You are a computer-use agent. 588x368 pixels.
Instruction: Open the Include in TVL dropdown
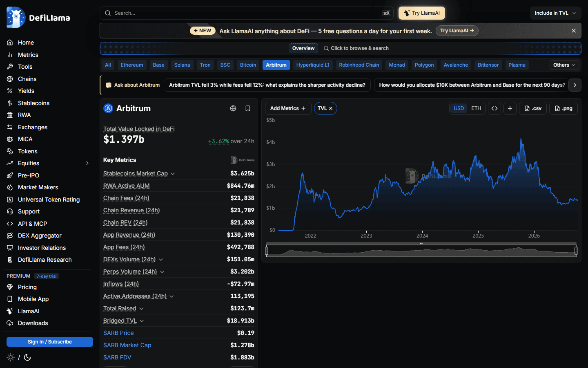pyautogui.click(x=555, y=13)
